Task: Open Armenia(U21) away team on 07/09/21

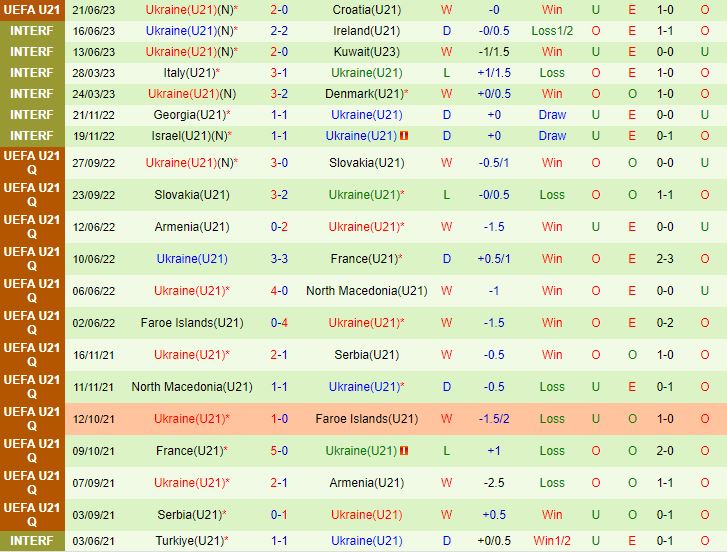Action: tap(365, 483)
